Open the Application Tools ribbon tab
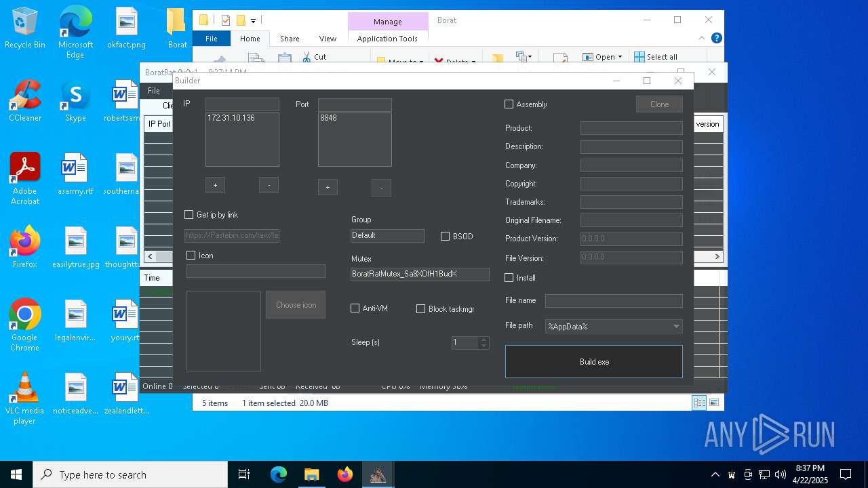The height and width of the screenshot is (488, 868). tap(387, 39)
